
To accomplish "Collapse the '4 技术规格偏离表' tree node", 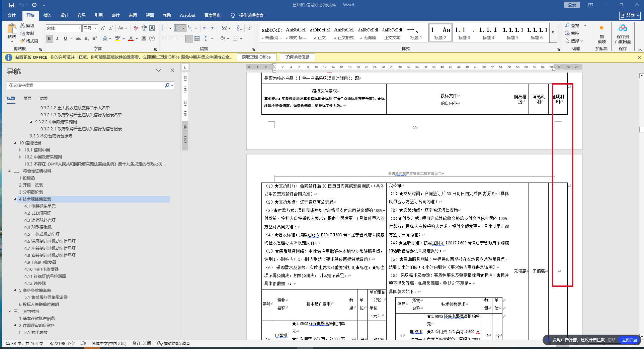I will [x=15, y=199].
